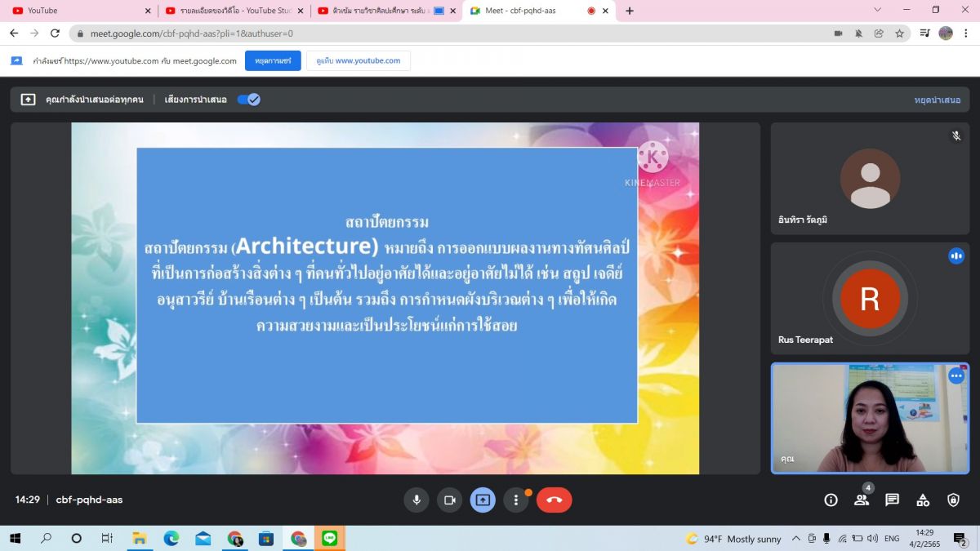This screenshot has width=980, height=551.
Task: Hang up with red leave call button
Action: (x=555, y=500)
